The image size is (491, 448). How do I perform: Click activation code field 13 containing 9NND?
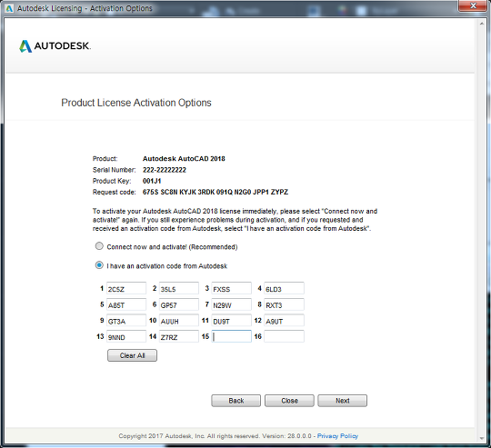[126, 336]
